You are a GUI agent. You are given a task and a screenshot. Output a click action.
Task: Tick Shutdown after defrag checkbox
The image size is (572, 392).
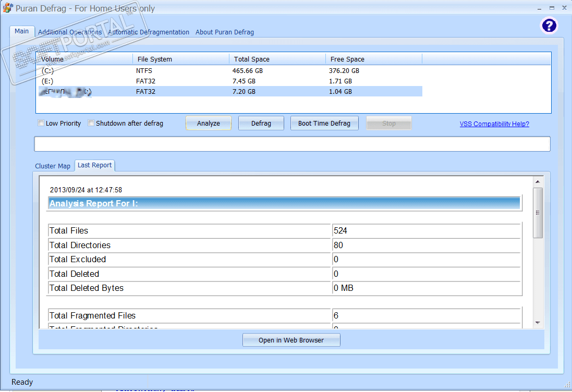91,123
